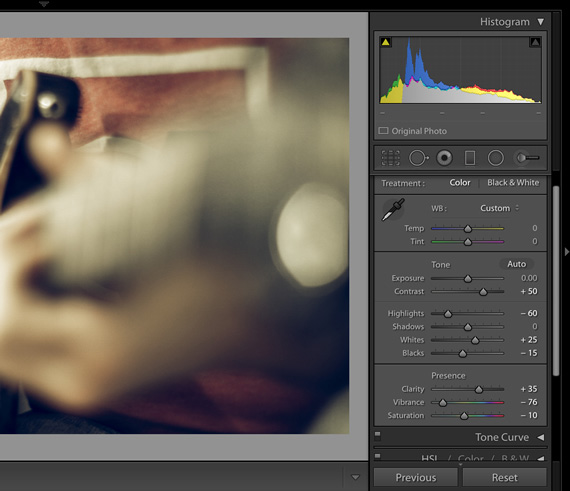The height and width of the screenshot is (491, 570).
Task: Click the Clarity value +35
Action: 529,389
